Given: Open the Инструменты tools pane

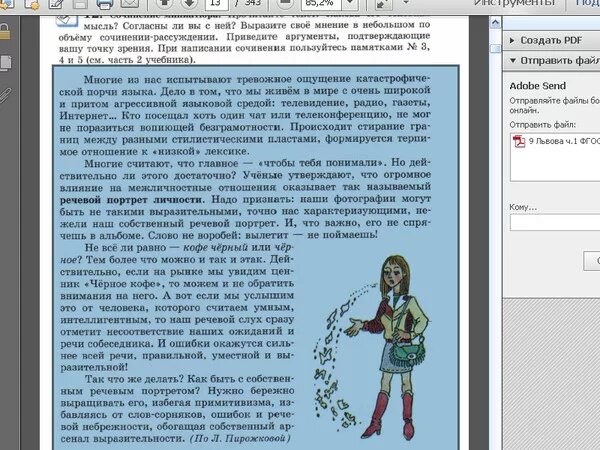Looking at the screenshot, I should pos(514,3).
